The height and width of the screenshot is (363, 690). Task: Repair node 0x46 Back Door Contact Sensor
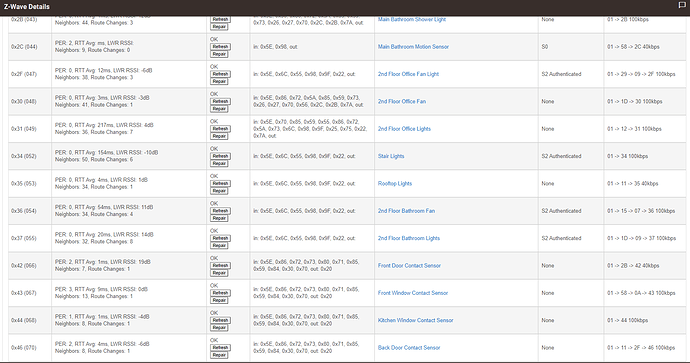click(x=219, y=355)
